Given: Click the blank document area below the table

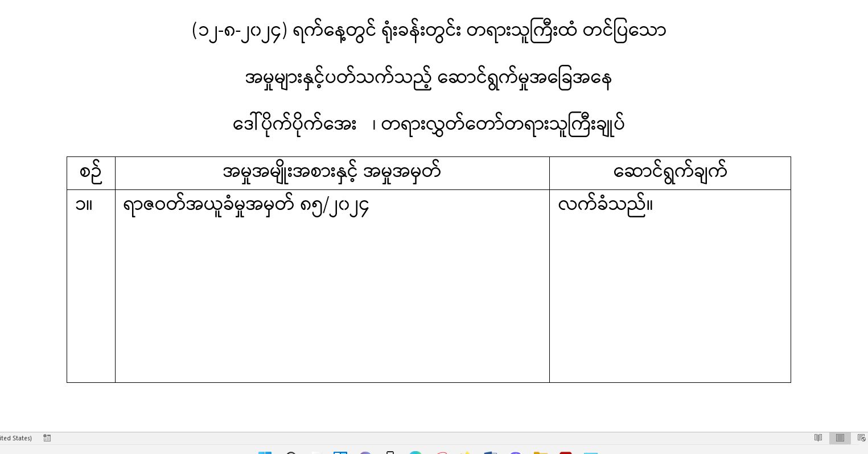Looking at the screenshot, I should [429, 407].
